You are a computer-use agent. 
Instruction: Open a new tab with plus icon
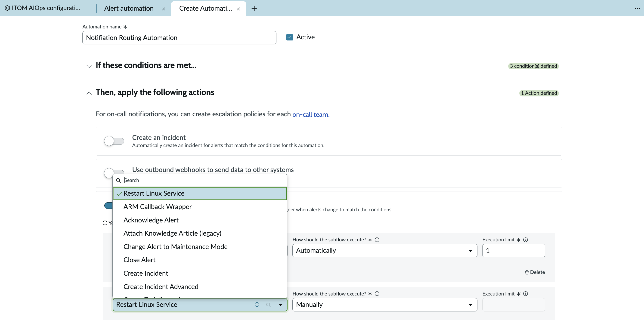pos(254,9)
